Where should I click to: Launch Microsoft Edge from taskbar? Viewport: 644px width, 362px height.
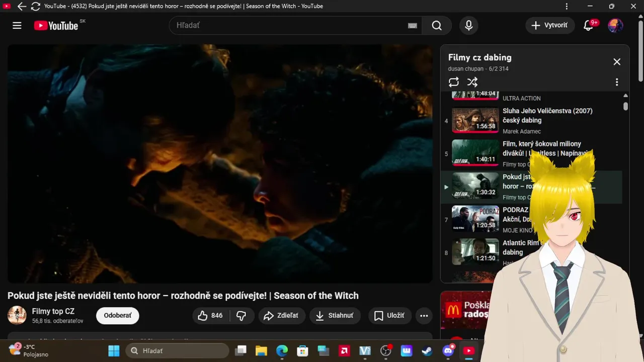(282, 350)
